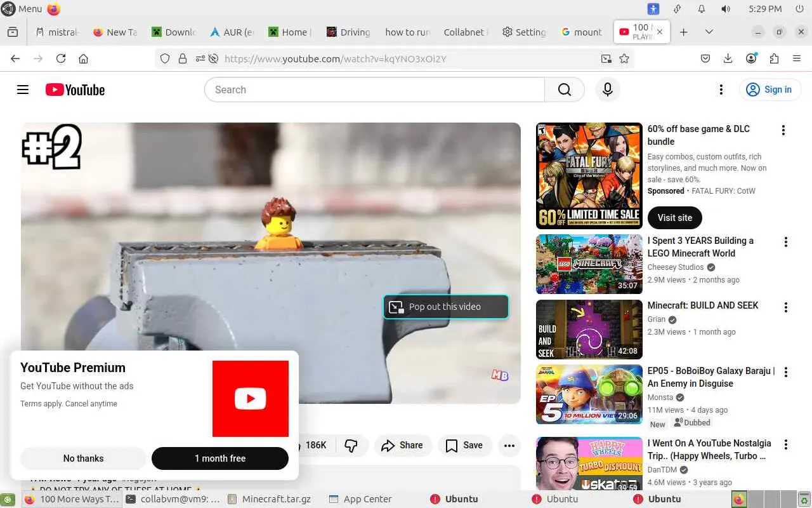The width and height of the screenshot is (812, 508).
Task: Open the Firefox extensions puzzle icon
Action: coord(774,58)
